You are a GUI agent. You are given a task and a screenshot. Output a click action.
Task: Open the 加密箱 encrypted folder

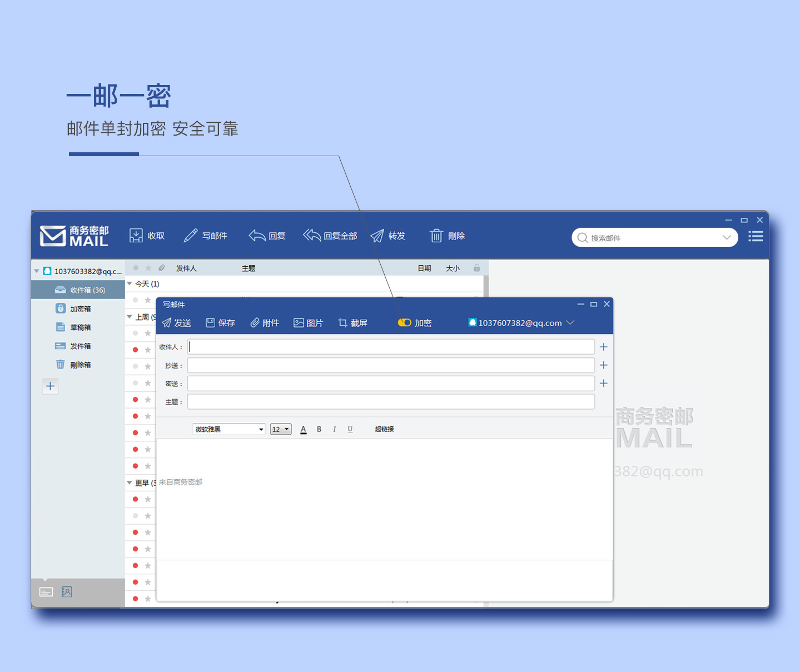tap(78, 308)
